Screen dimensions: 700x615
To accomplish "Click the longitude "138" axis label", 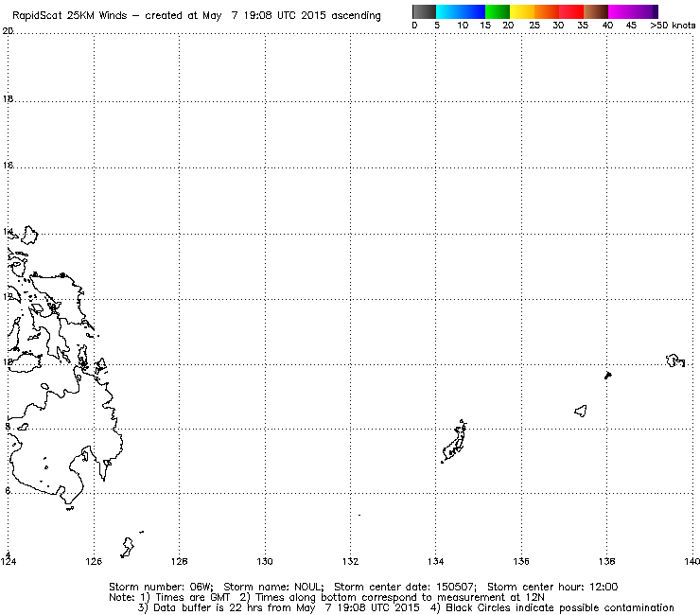I will coord(606,561).
